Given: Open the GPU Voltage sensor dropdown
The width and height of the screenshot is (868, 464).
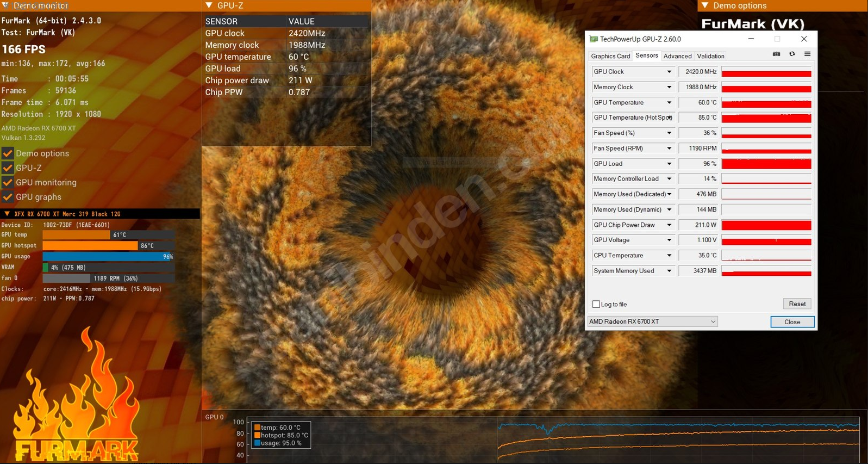Looking at the screenshot, I should (669, 240).
